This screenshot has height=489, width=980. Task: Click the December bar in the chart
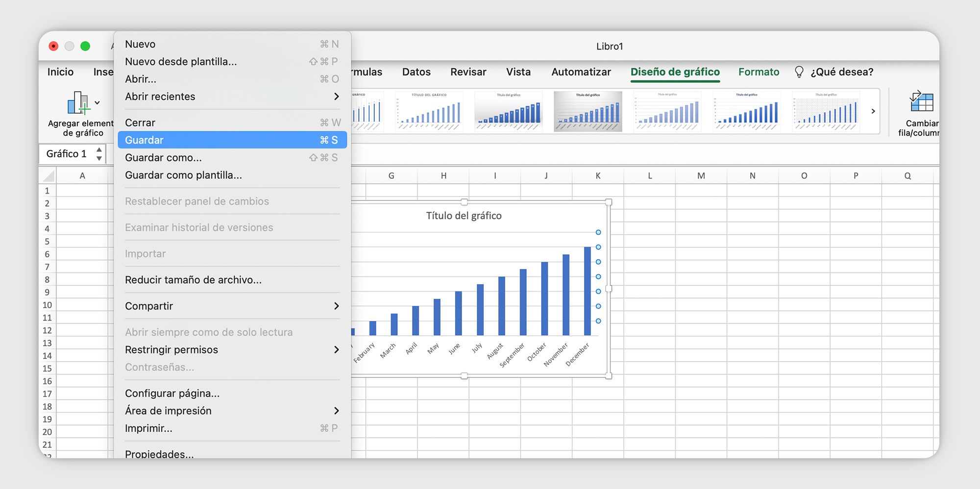point(588,291)
